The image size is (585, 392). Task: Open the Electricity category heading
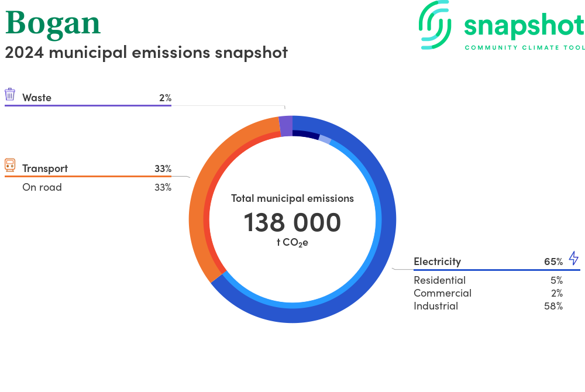click(x=437, y=262)
